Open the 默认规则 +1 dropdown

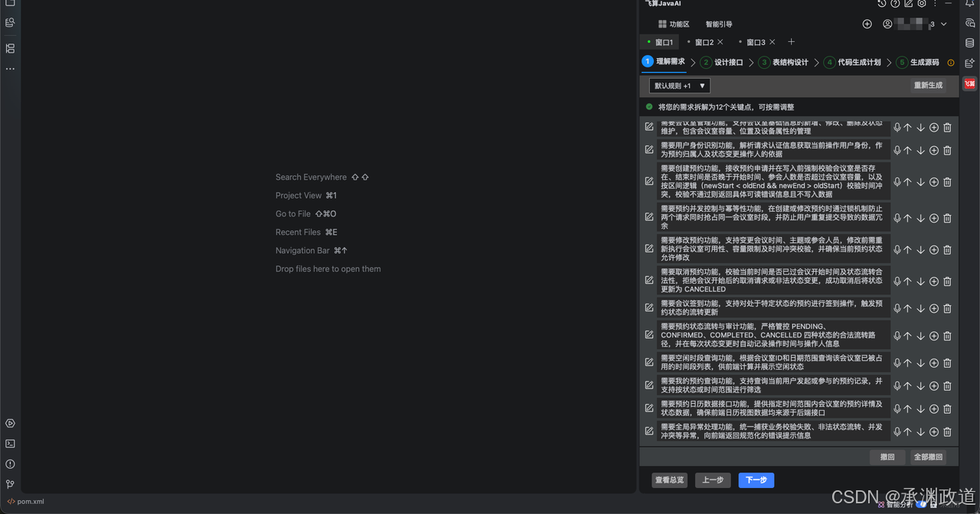[680, 86]
